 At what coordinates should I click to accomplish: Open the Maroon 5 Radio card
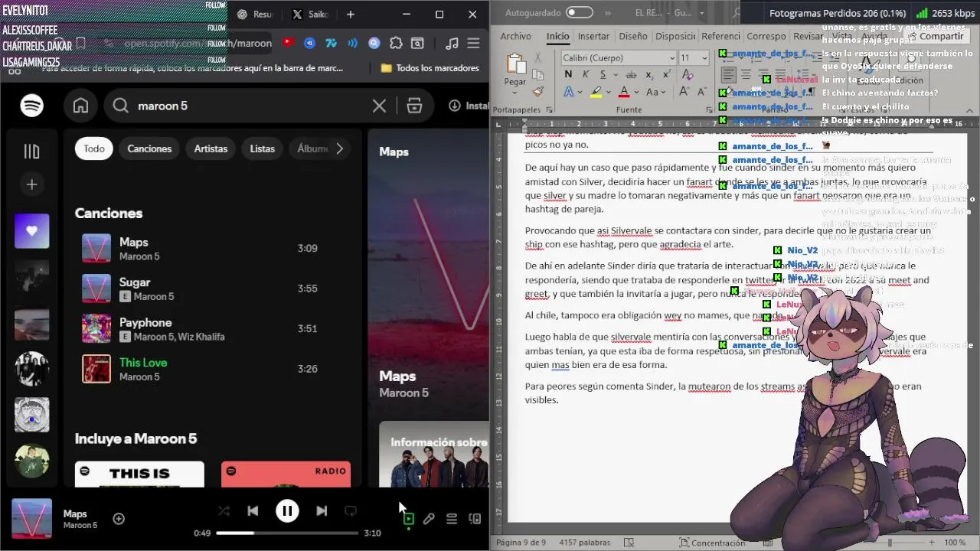pyautogui.click(x=286, y=474)
